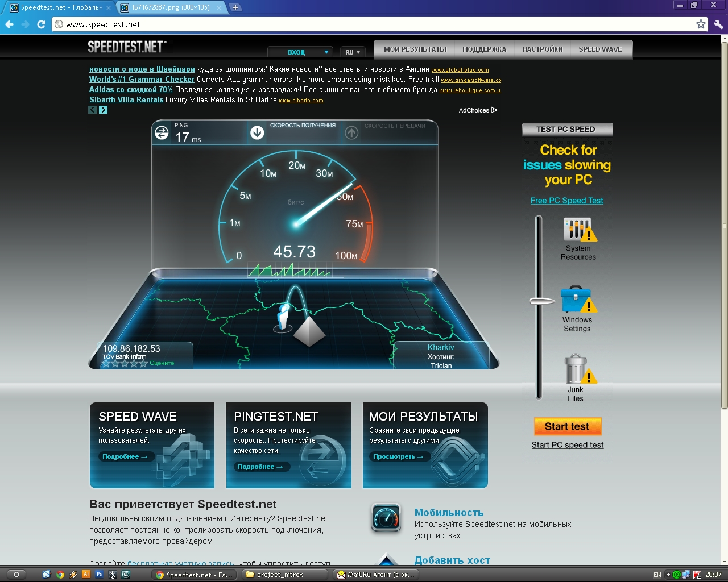Screen dimensions: 728x582
Task: Click the AdChoices triangle icon
Action: pyautogui.click(x=494, y=110)
